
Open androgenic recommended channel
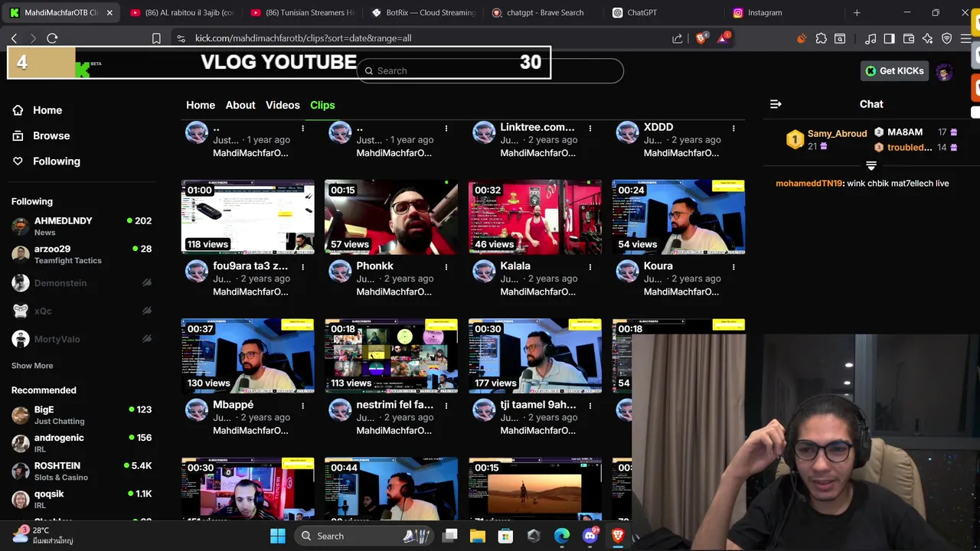click(x=82, y=442)
